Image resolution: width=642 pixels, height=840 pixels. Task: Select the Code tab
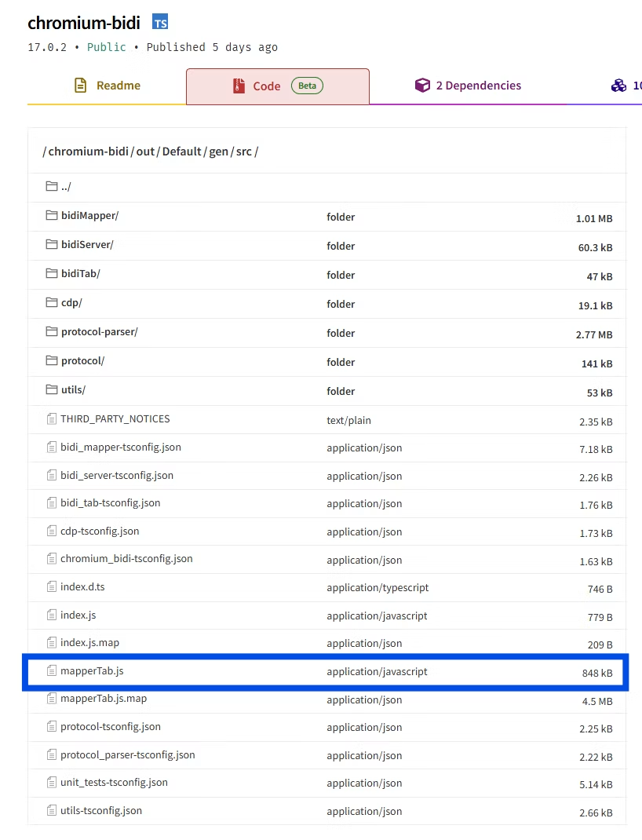click(278, 86)
